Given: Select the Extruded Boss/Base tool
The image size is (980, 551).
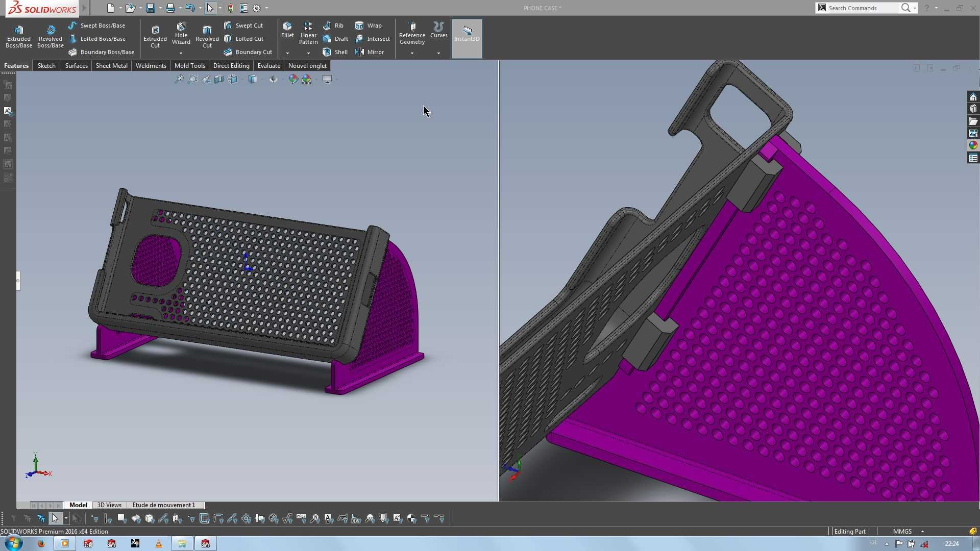Looking at the screenshot, I should [19, 36].
